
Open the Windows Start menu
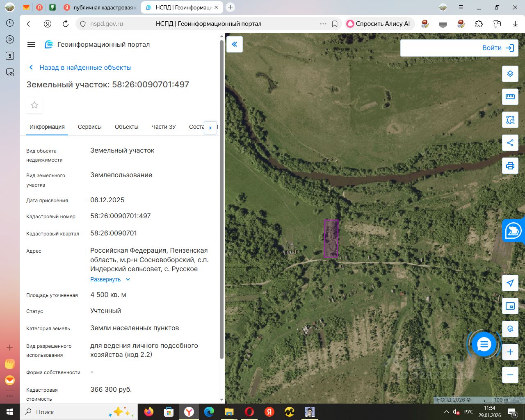10,412
